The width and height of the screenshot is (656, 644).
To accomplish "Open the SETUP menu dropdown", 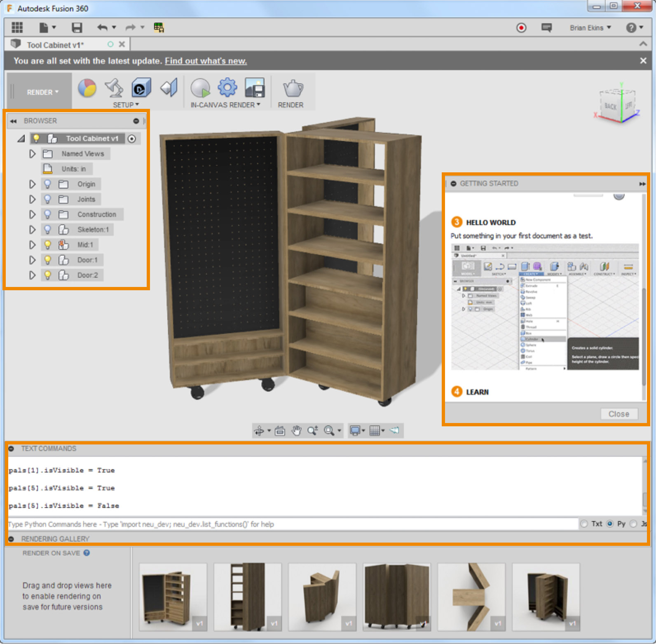I will [126, 105].
